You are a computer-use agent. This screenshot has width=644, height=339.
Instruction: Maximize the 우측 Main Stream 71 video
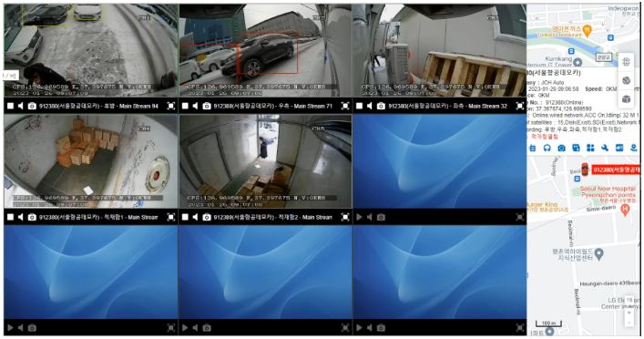pyautogui.click(x=345, y=106)
